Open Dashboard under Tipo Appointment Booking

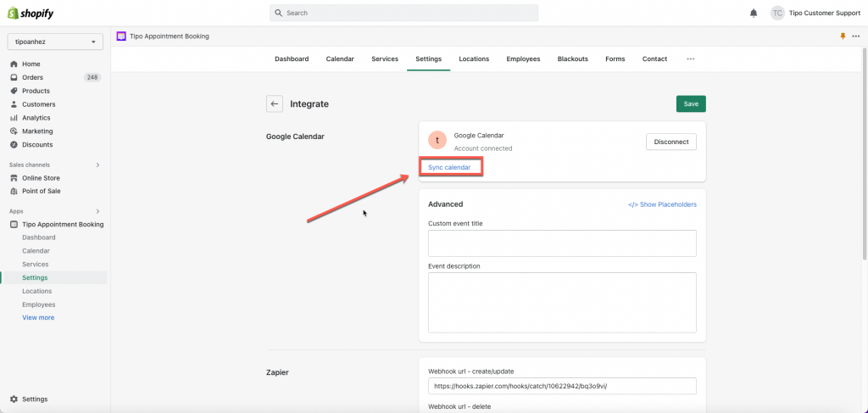coord(39,237)
